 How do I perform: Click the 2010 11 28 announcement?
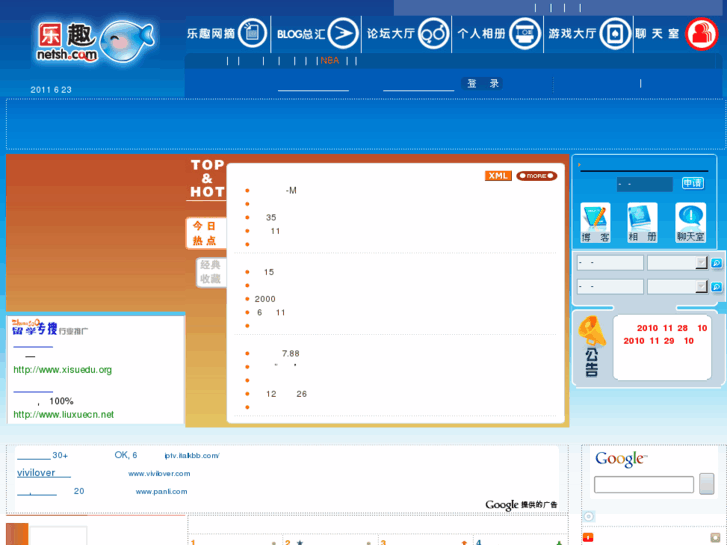pyautogui.click(x=672, y=328)
